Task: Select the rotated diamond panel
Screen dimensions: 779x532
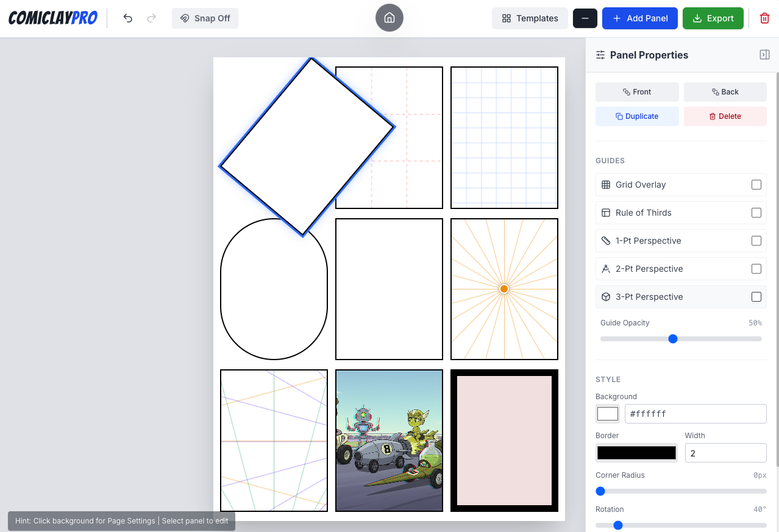Action: [307, 146]
